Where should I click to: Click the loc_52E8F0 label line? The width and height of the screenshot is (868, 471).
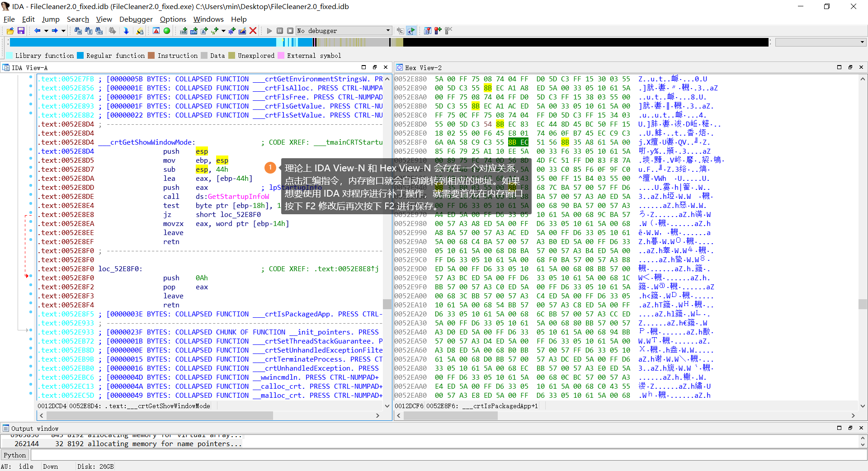coord(120,269)
